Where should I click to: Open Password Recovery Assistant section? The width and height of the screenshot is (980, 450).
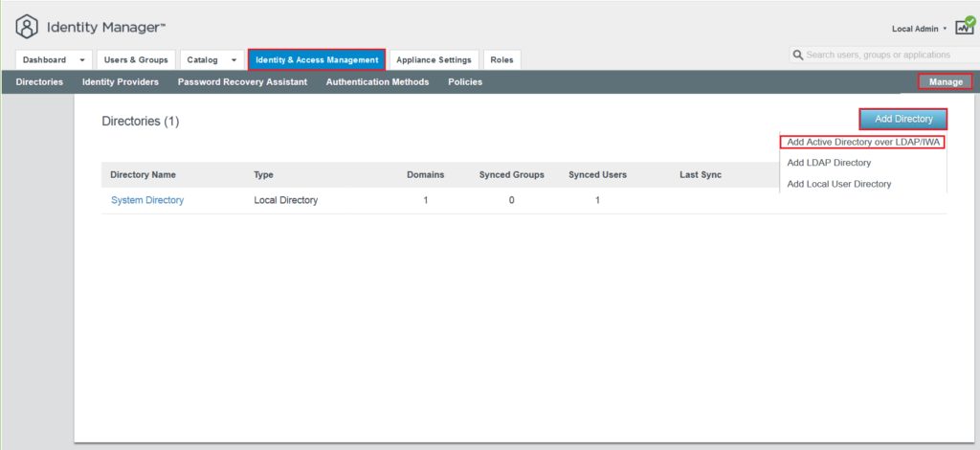pyautogui.click(x=242, y=82)
